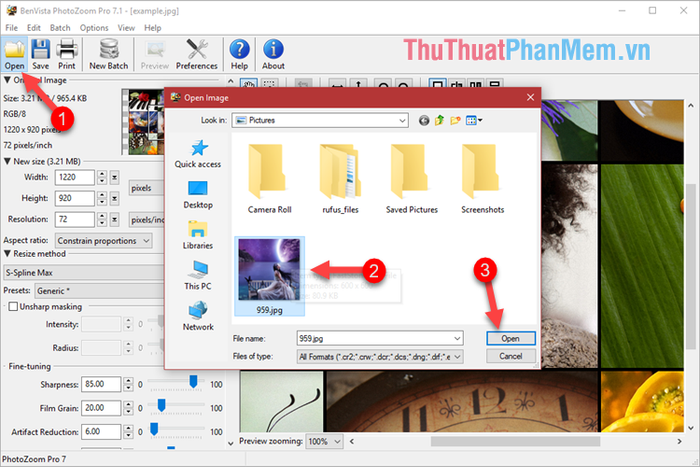Enable the Unsharp masking checkbox

click(13, 307)
